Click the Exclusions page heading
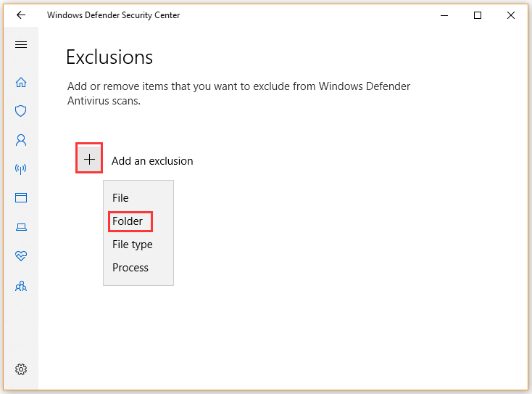 tap(109, 57)
